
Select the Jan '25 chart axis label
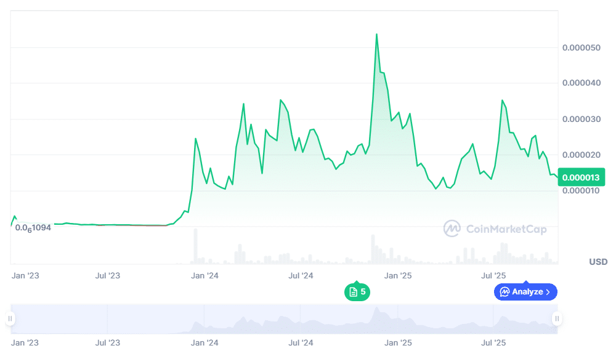397,276
